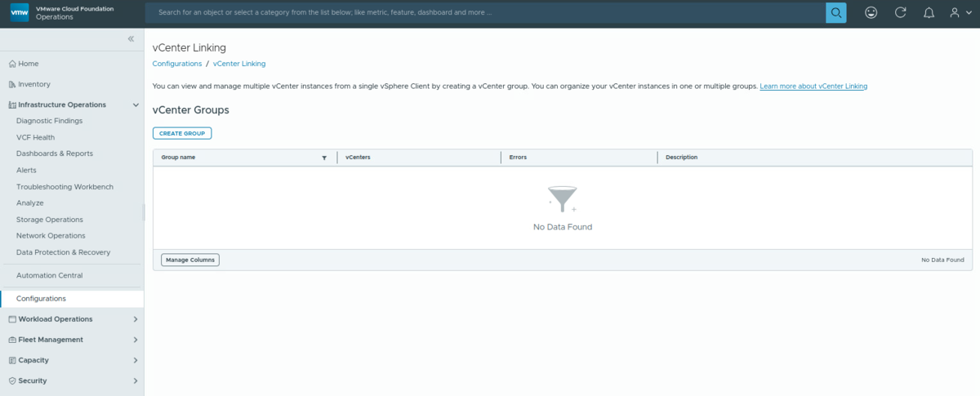The image size is (980, 396).
Task: Click vCenter Linking breadcrumb link
Action: coord(239,64)
